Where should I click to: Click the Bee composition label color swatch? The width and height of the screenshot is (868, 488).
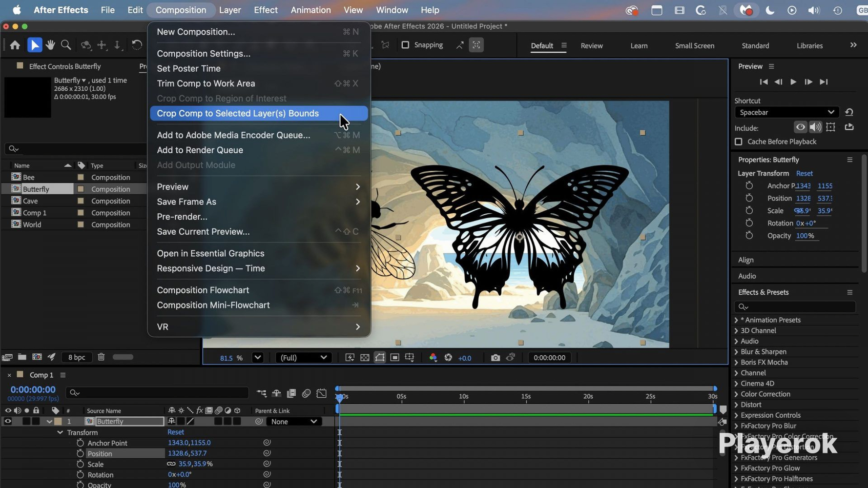click(81, 177)
